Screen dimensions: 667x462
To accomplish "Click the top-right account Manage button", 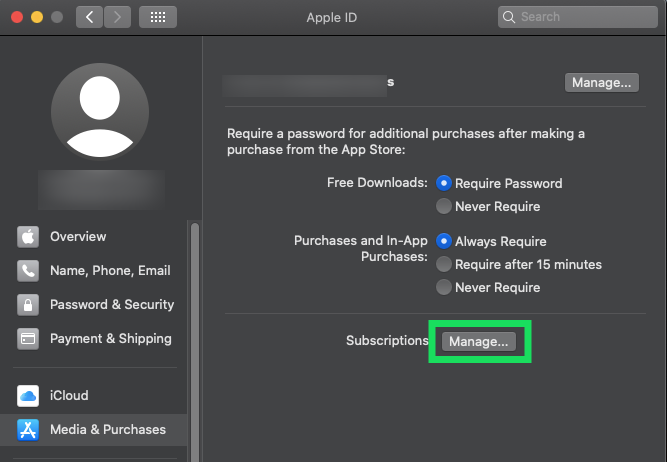I will coord(601,83).
